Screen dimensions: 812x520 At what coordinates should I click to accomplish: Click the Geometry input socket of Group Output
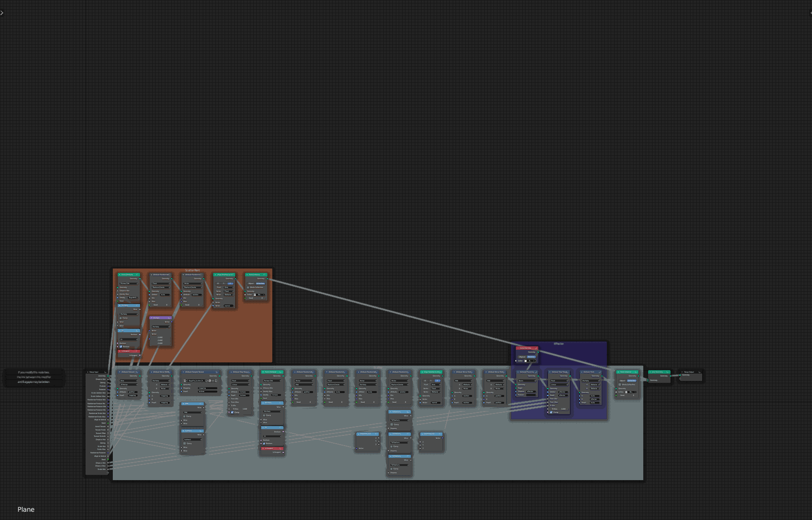click(x=680, y=375)
